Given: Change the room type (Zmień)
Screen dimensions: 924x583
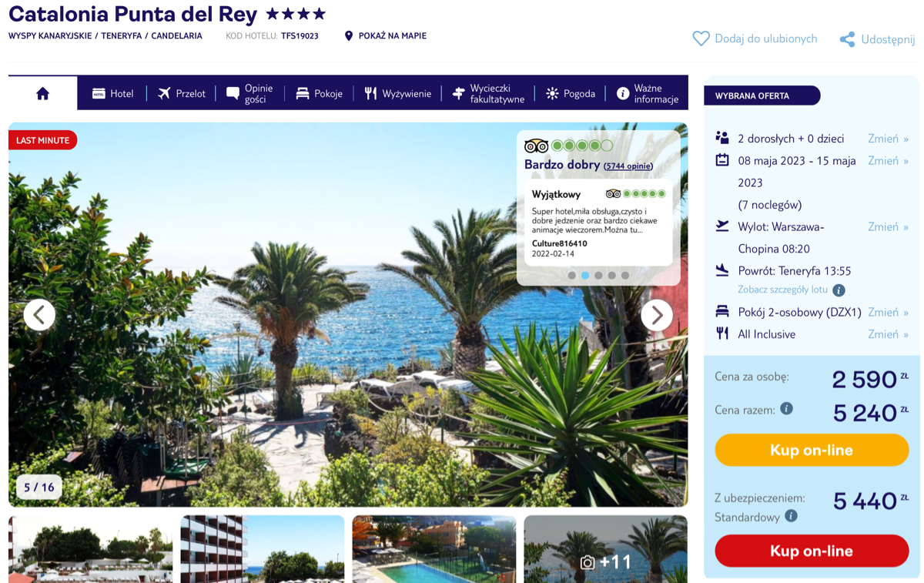Looking at the screenshot, I should [888, 312].
